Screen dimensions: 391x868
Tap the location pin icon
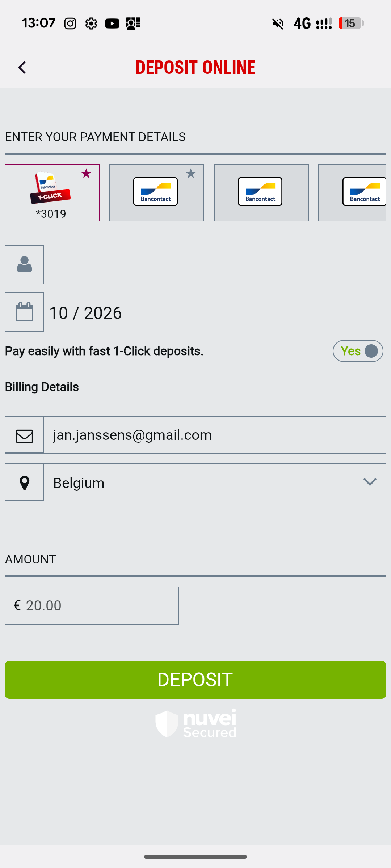pyautogui.click(x=24, y=483)
